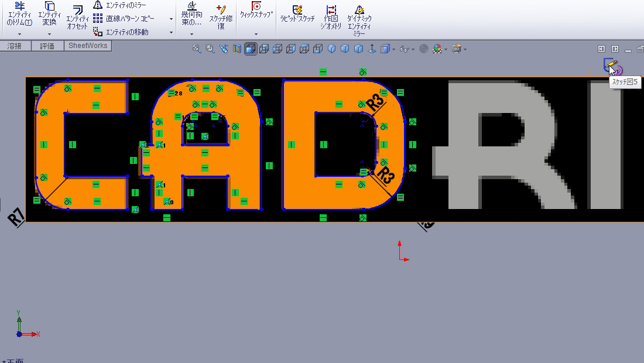Expand the Entity Trim dropdown arrow (エンティティのトリム)
This screenshot has width=644, height=363.
point(19,34)
